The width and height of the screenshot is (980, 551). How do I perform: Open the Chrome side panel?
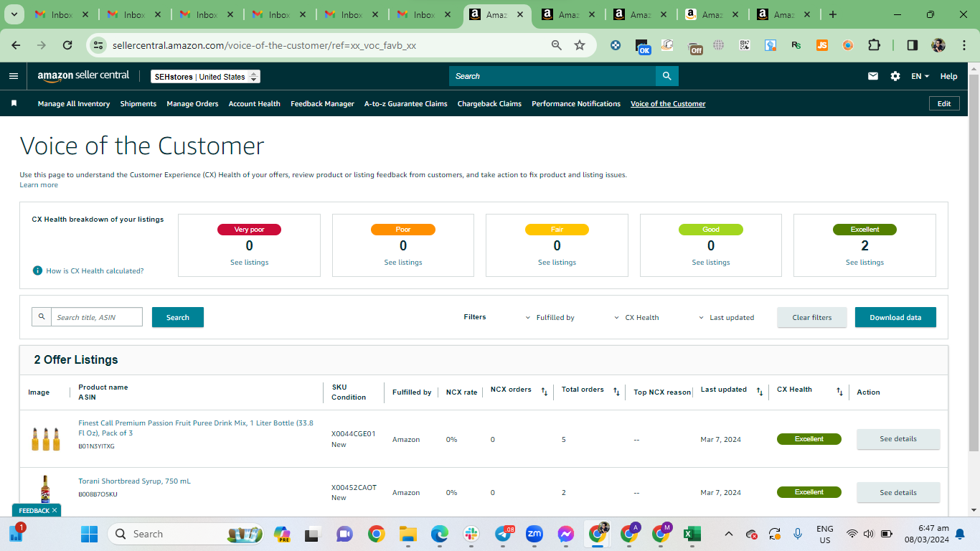coord(913,45)
